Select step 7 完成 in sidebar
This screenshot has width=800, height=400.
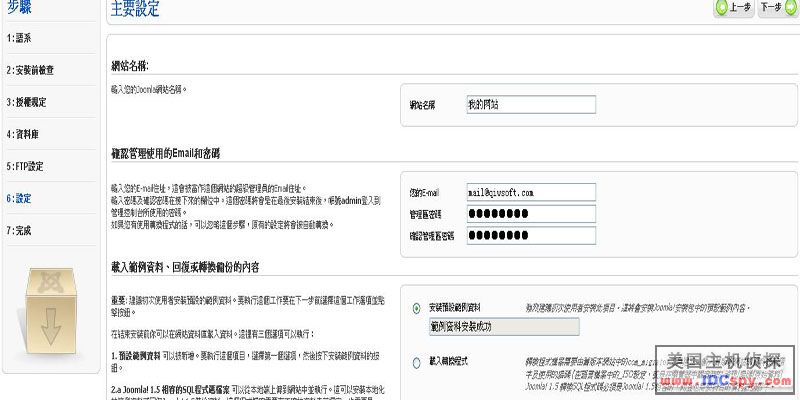pos(19,231)
